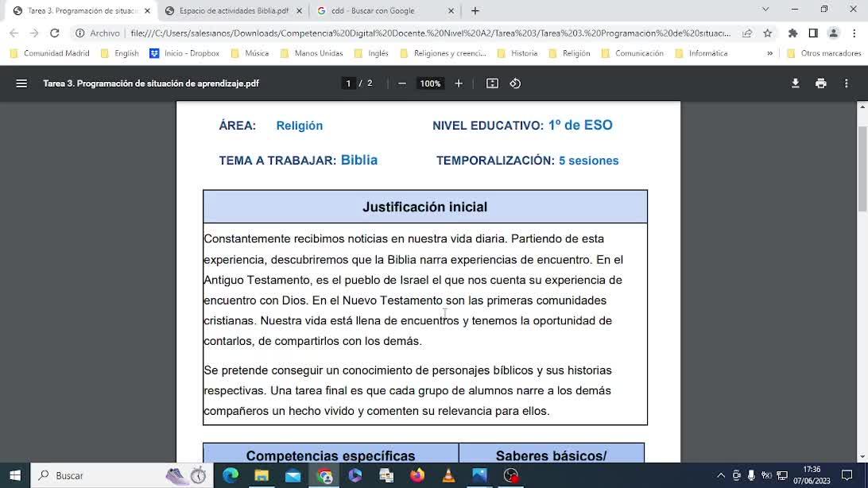Click the taskbar Buscar search box
The image size is (868, 488).
[122, 475]
